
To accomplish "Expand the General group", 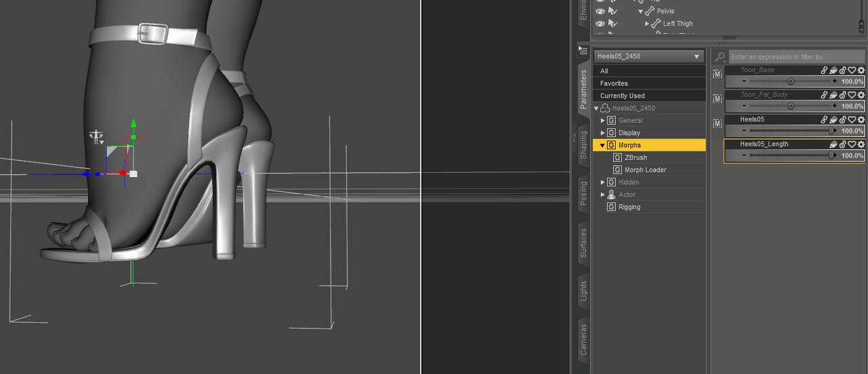I will coord(603,121).
